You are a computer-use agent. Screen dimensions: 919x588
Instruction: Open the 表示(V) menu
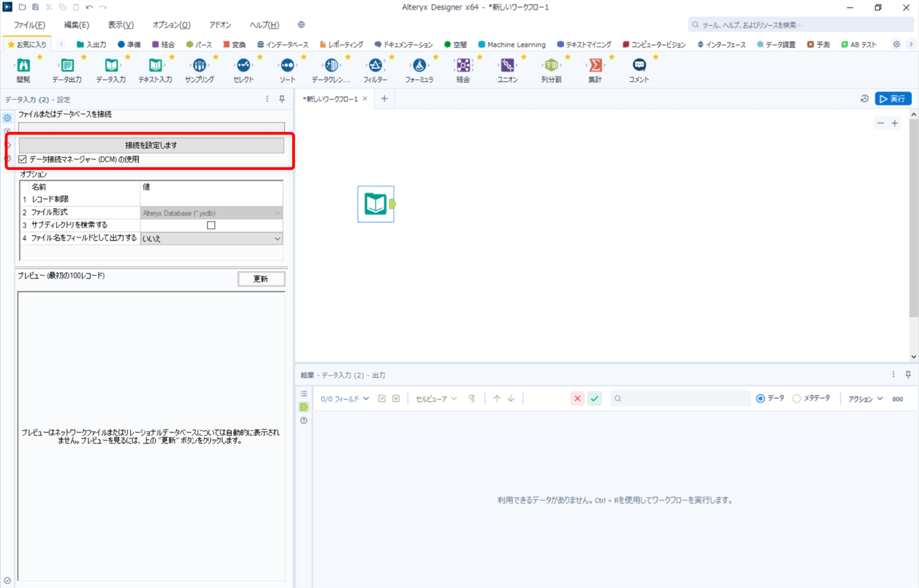coord(121,25)
